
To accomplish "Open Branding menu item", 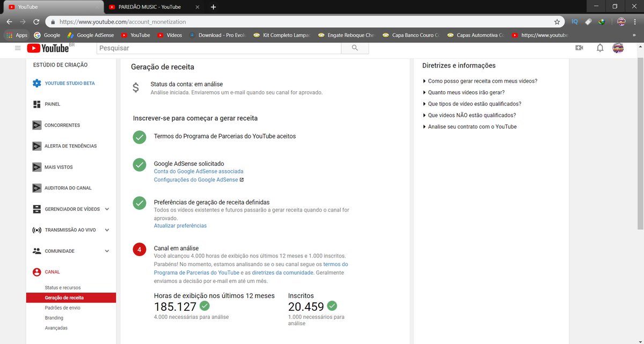I will [x=54, y=318].
